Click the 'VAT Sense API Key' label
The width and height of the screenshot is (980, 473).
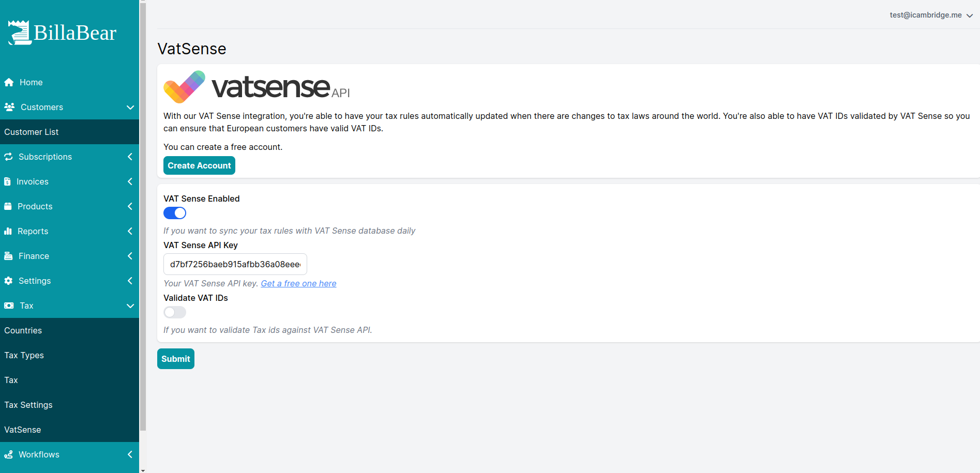[x=201, y=245]
